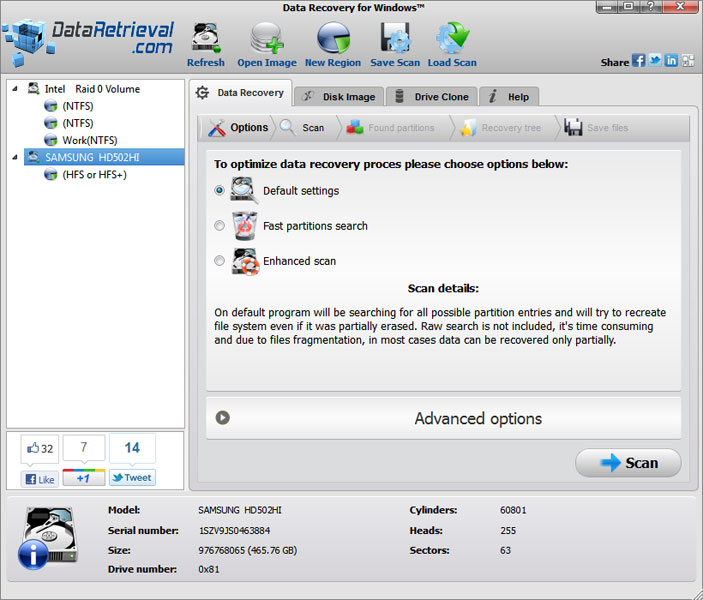Click the size value 976768065 (465.76 GB)
The height and width of the screenshot is (600, 703).
(248, 550)
